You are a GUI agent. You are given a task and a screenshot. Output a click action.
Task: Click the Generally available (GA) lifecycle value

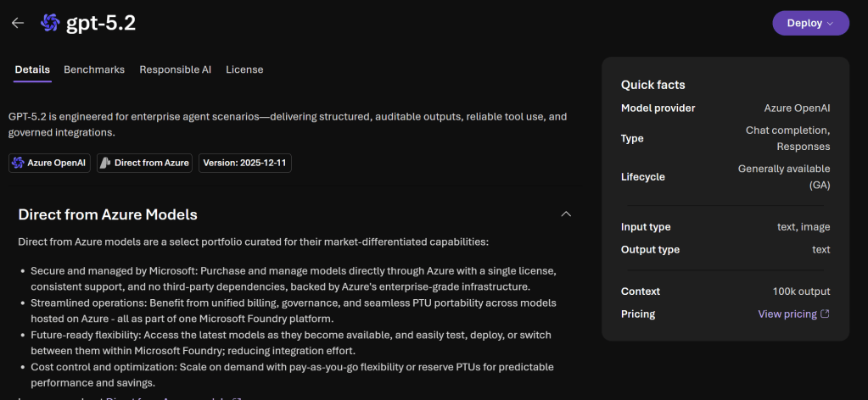(x=783, y=176)
